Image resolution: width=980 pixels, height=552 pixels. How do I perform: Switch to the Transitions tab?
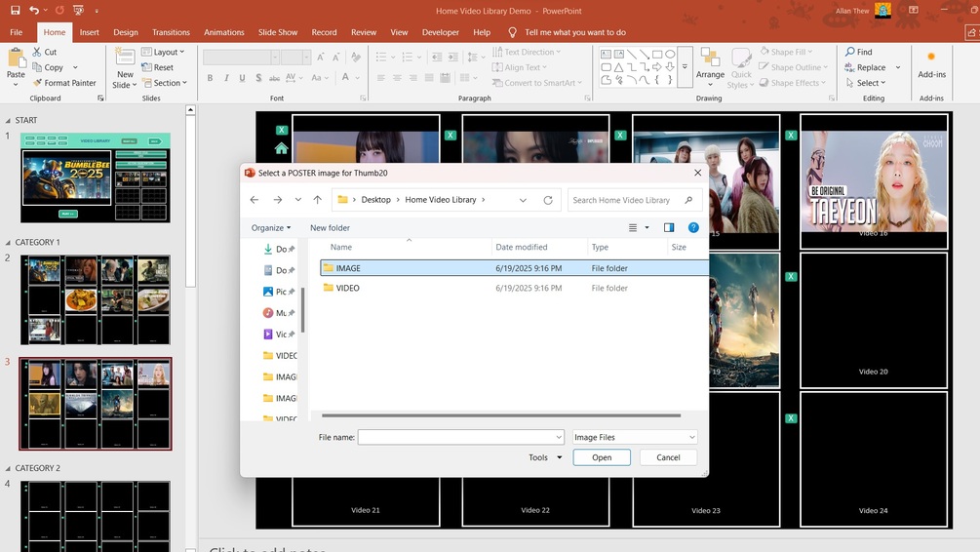pyautogui.click(x=171, y=32)
